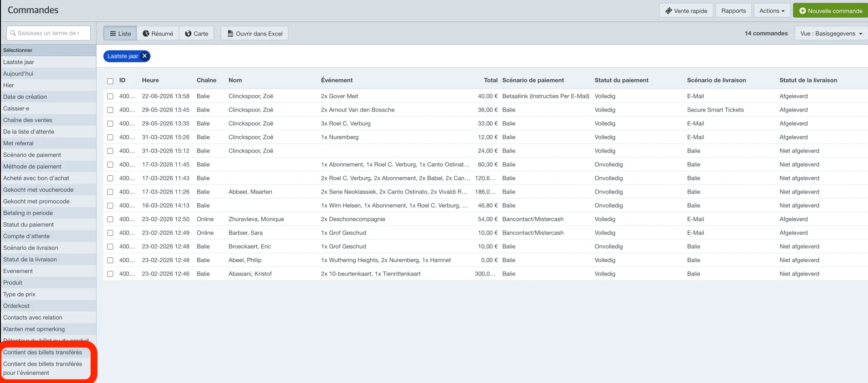
Task: Click the spreadsheet icon on Ouvrir dans Excel
Action: [230, 34]
